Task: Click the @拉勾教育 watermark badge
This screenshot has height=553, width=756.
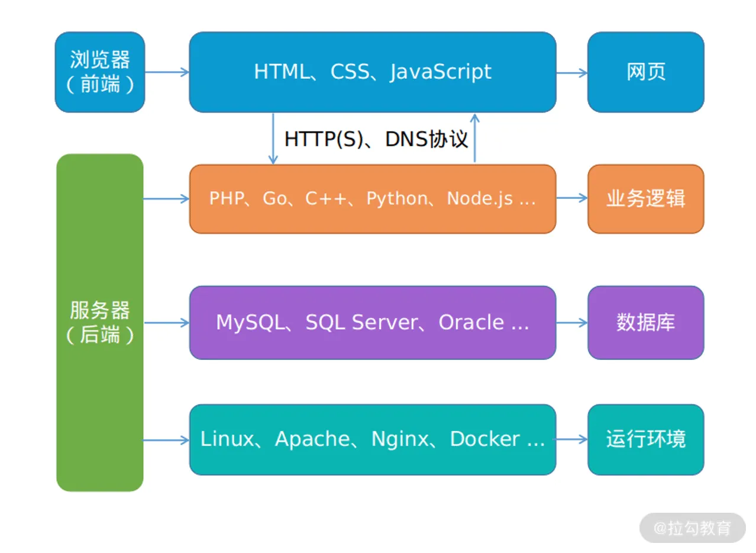Action: pyautogui.click(x=693, y=528)
